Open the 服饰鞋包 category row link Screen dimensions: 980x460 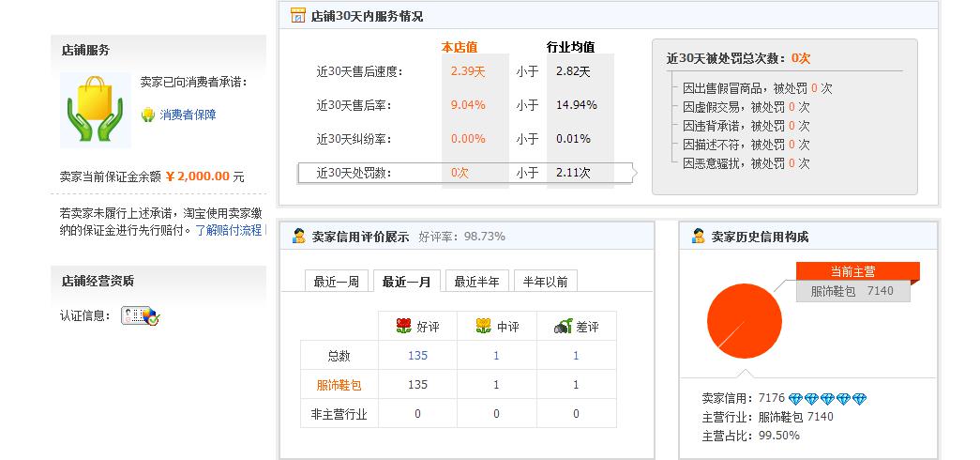point(339,385)
